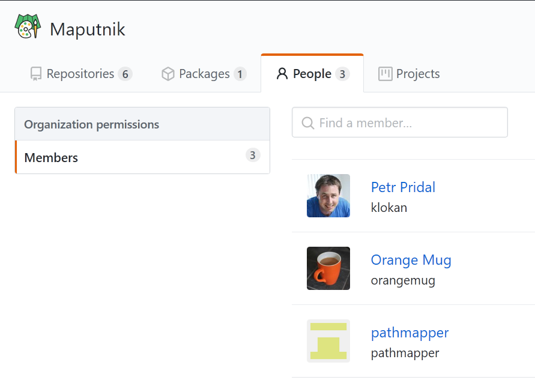
Task: Open Petr Pridal's profile photo
Action: tap(328, 196)
